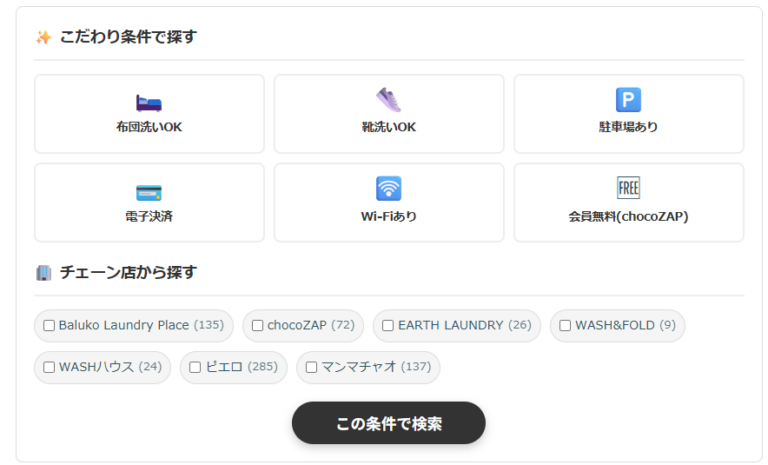Click the futon bed icon

pos(149,102)
